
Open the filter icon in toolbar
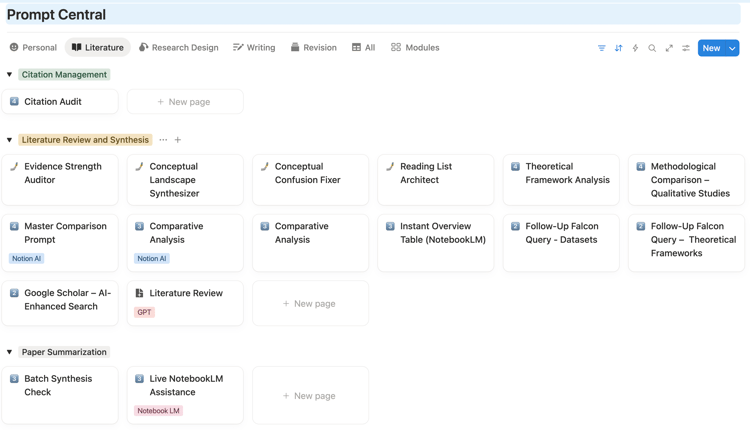[x=602, y=48]
